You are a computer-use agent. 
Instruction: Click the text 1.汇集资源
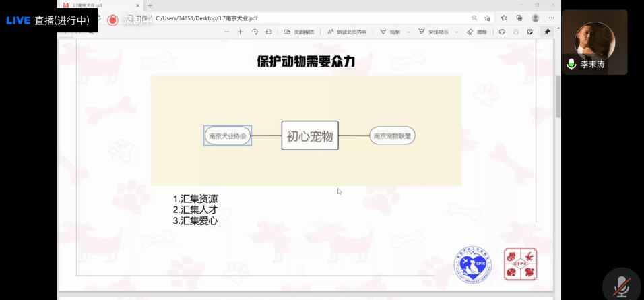pos(195,199)
